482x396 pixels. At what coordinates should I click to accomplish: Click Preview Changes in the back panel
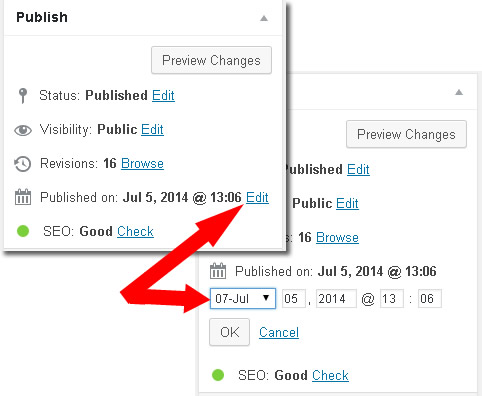pyautogui.click(x=406, y=134)
